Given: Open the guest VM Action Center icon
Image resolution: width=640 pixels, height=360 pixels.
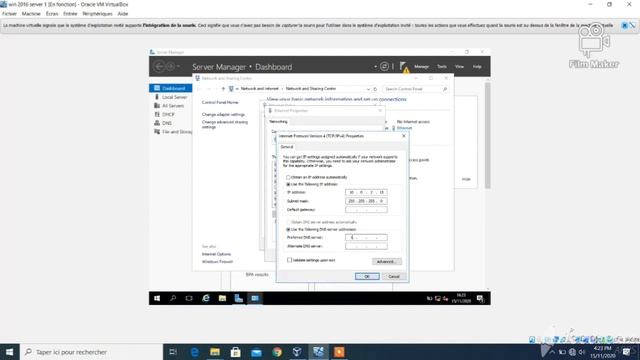Looking at the screenshot, I should [480, 299].
